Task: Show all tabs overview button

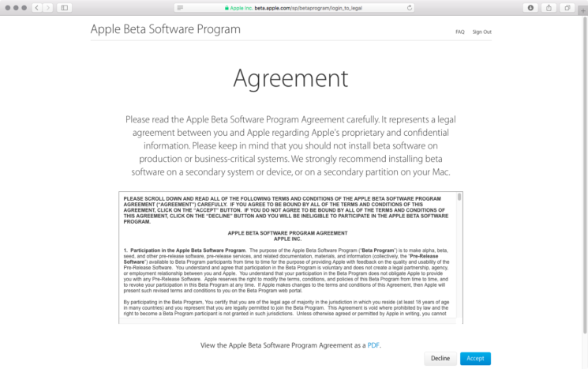Action: pyautogui.click(x=567, y=8)
